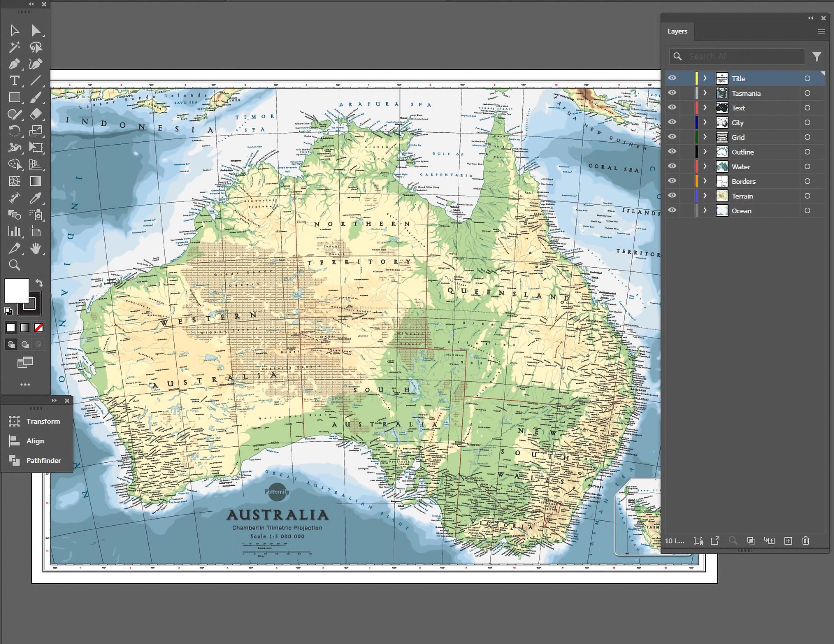Hide the Ocean layer
Image resolution: width=834 pixels, height=644 pixels.
point(672,211)
